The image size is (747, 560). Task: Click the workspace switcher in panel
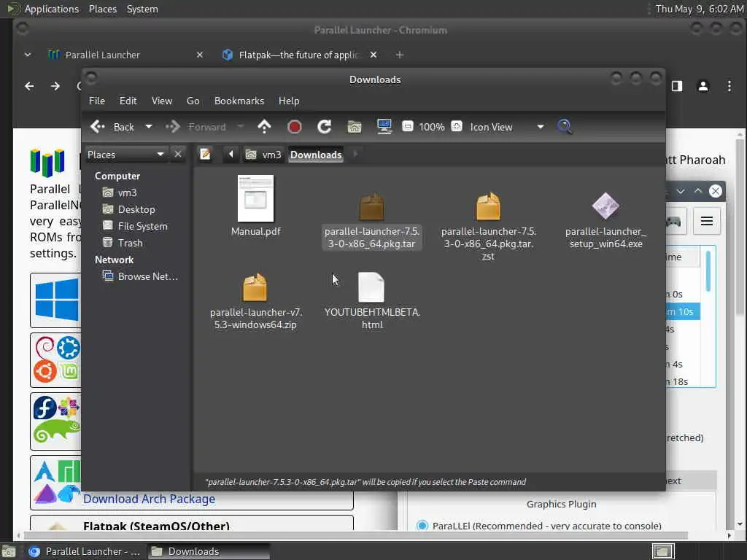point(662,551)
